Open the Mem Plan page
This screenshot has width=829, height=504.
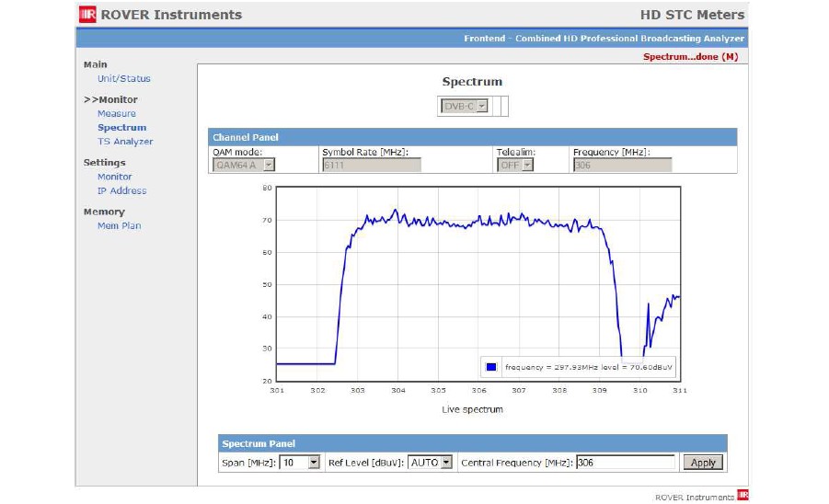(x=119, y=225)
